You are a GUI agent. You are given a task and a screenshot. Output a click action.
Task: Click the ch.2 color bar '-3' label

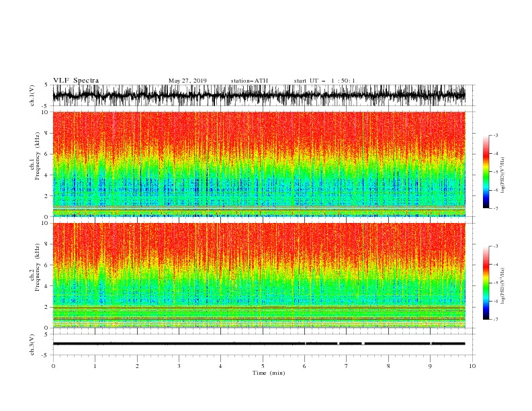(495, 246)
